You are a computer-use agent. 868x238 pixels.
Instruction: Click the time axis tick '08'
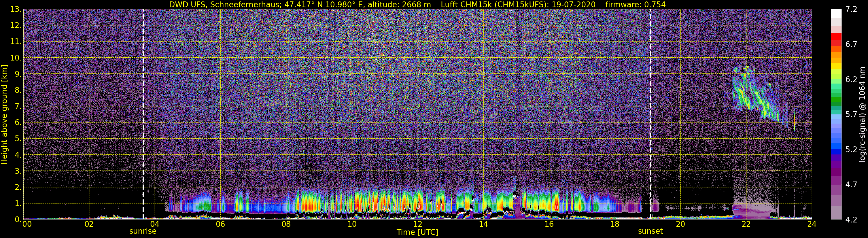pos(286,224)
